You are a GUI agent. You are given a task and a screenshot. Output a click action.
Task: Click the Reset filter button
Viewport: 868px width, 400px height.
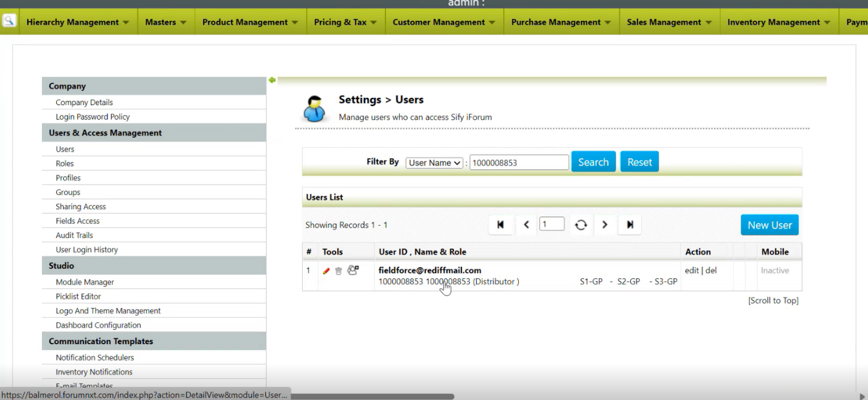[639, 162]
